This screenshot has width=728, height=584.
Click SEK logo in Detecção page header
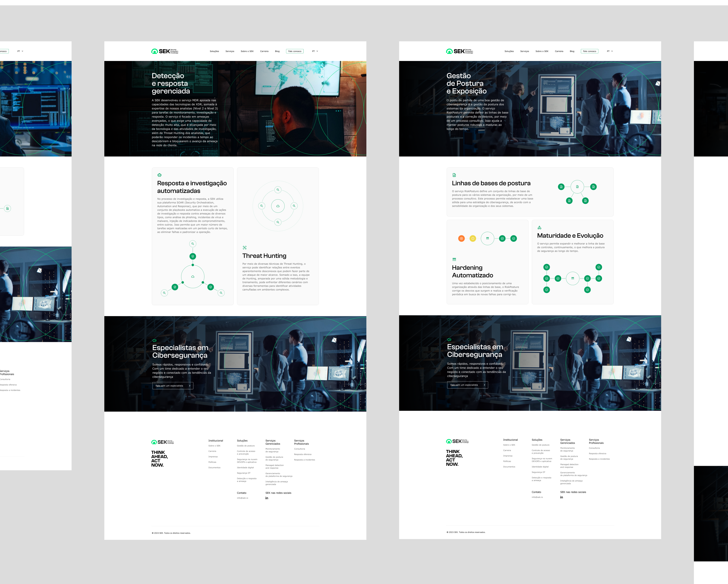164,51
